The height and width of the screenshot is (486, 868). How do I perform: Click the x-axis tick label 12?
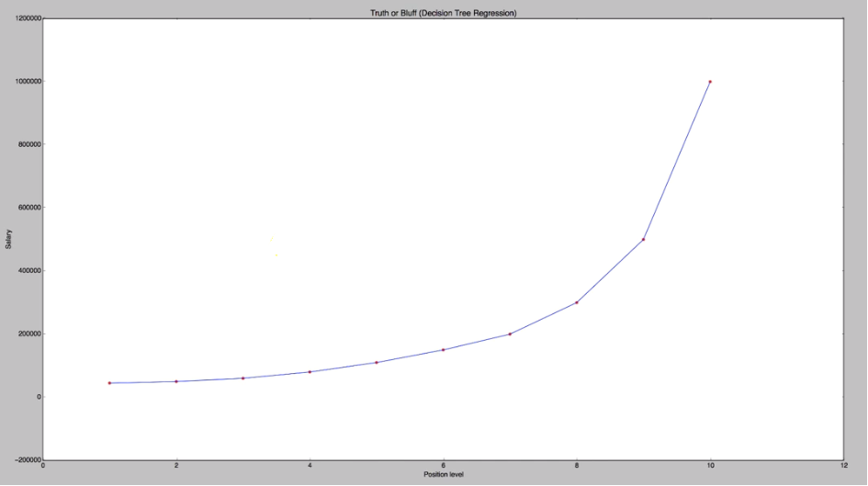842,467
